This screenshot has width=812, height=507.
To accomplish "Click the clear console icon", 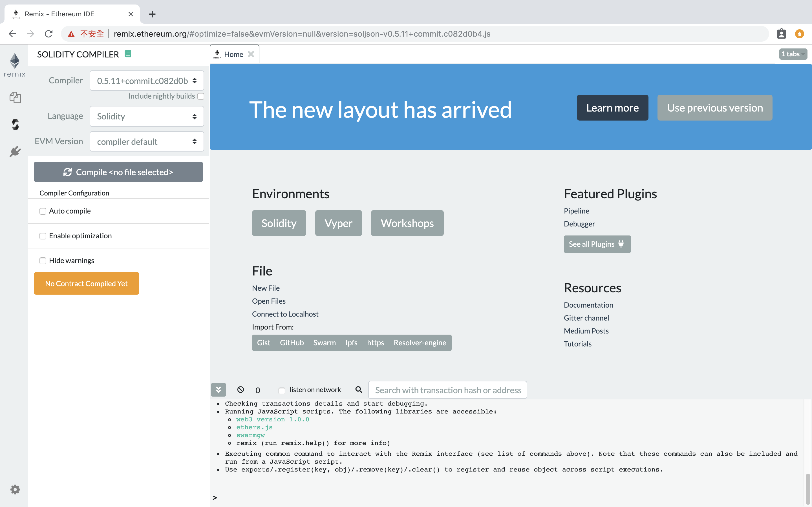I will tap(240, 390).
